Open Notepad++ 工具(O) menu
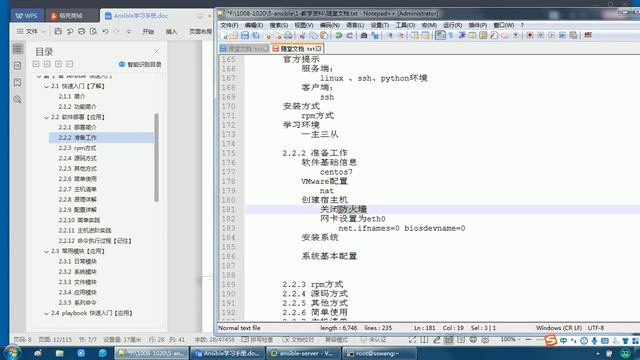 click(x=405, y=25)
